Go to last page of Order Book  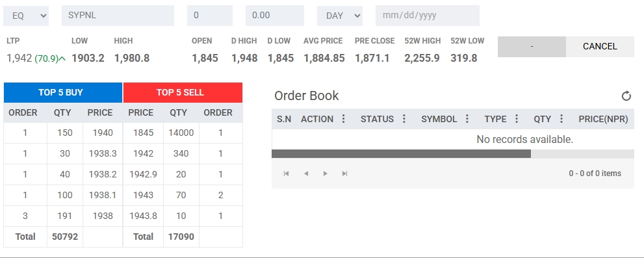(x=344, y=174)
